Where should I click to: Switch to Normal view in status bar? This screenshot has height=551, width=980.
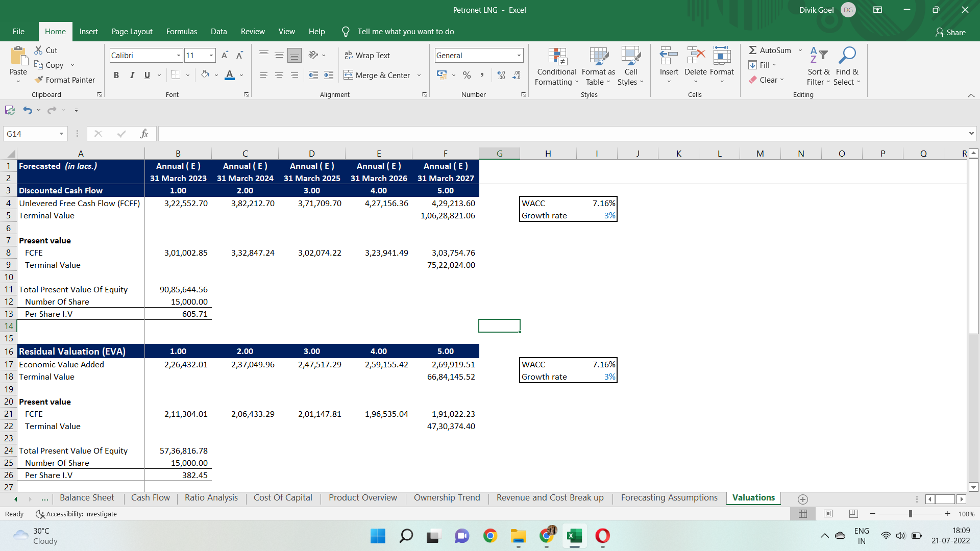click(x=803, y=514)
